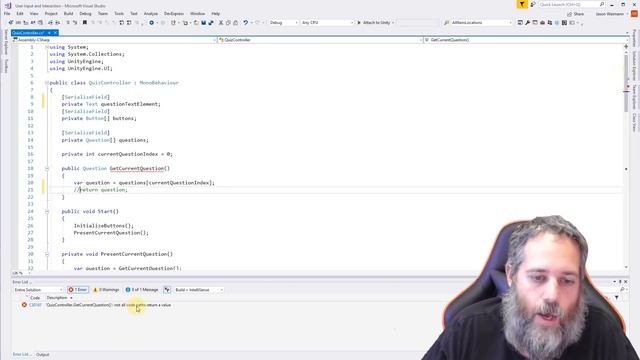Open the Project menu
Image resolution: width=640 pixels, height=360 pixels.
click(51, 14)
